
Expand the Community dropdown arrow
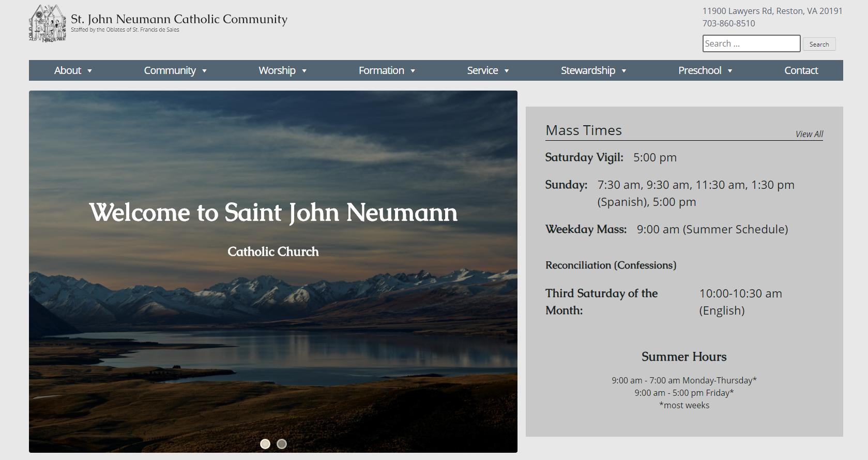coord(205,71)
